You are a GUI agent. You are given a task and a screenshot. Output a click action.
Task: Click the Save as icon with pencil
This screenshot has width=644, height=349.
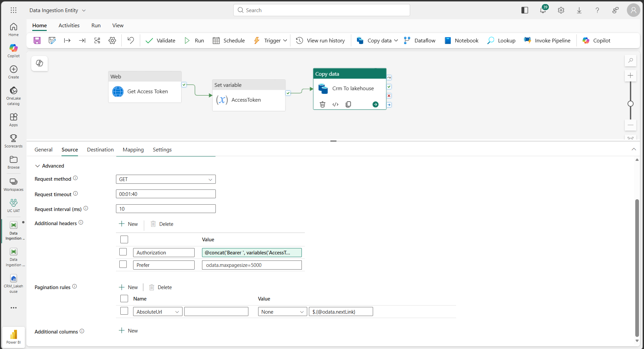[x=52, y=40]
